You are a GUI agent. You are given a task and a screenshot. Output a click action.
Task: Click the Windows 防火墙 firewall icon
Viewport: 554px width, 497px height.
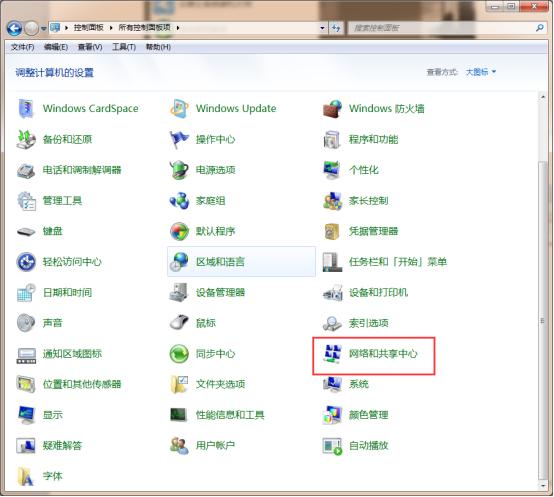pos(332,108)
